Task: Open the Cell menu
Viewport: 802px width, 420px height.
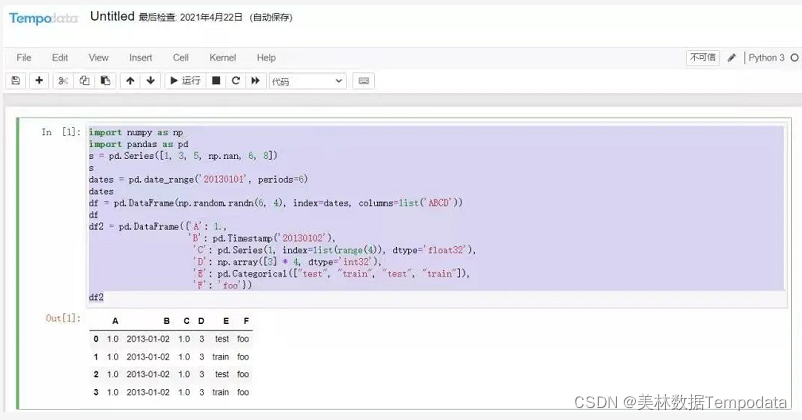Action: [x=181, y=58]
